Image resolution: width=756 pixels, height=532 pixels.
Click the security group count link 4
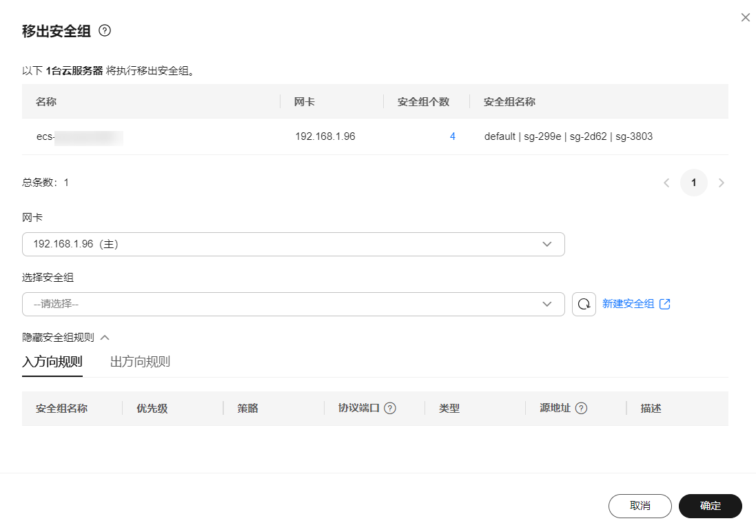pos(453,136)
